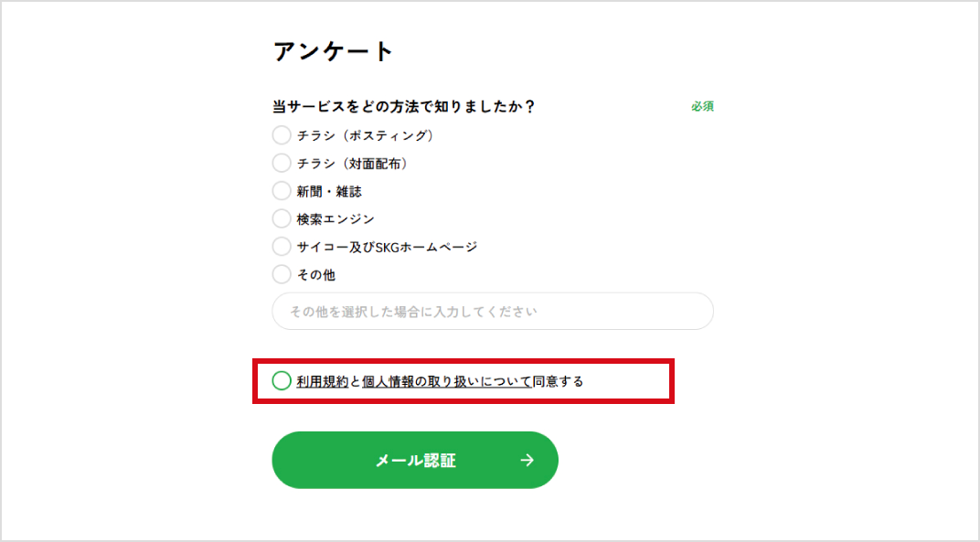The height and width of the screenshot is (542, 980).
Task: Choose the その他 radio circle
Action: pyautogui.click(x=282, y=274)
